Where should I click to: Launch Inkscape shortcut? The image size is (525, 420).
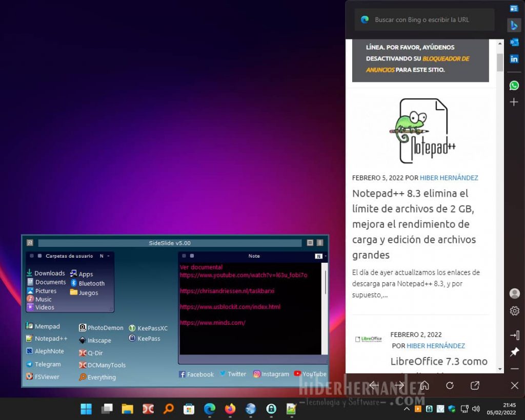tap(95, 341)
